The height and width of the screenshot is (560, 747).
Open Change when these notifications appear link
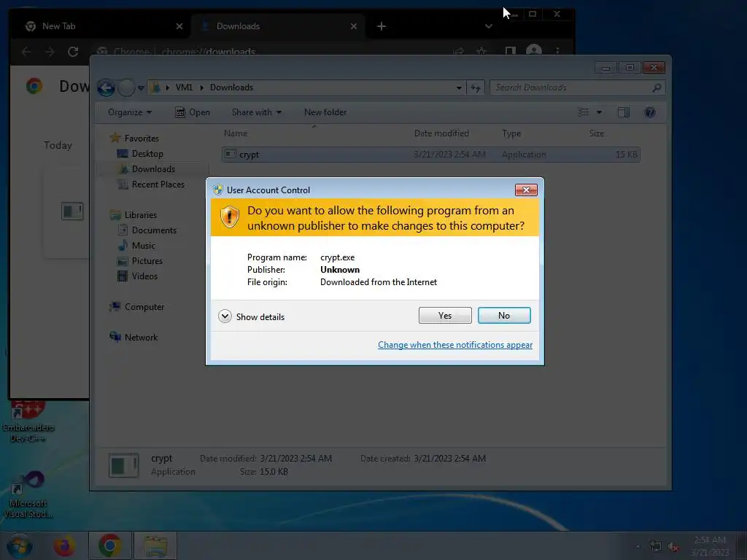coord(455,345)
